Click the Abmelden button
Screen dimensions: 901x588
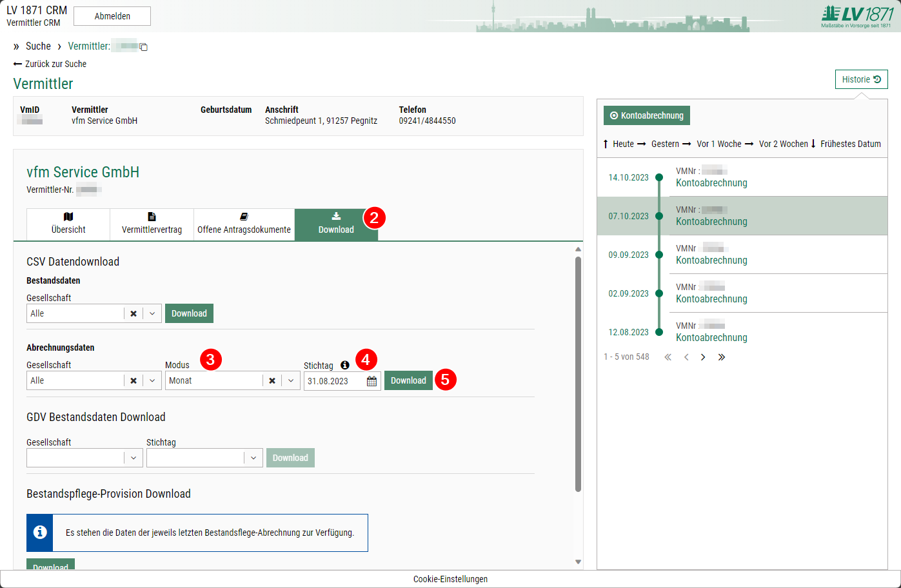coord(112,16)
